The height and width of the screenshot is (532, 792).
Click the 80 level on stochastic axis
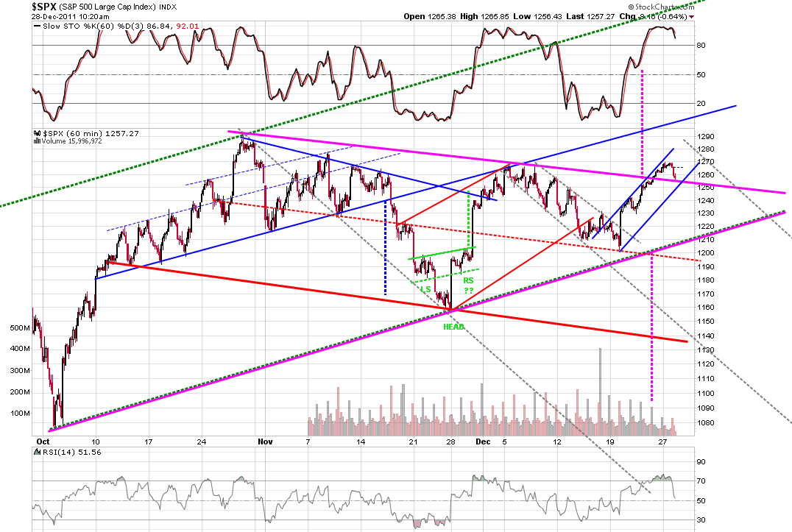click(x=701, y=46)
